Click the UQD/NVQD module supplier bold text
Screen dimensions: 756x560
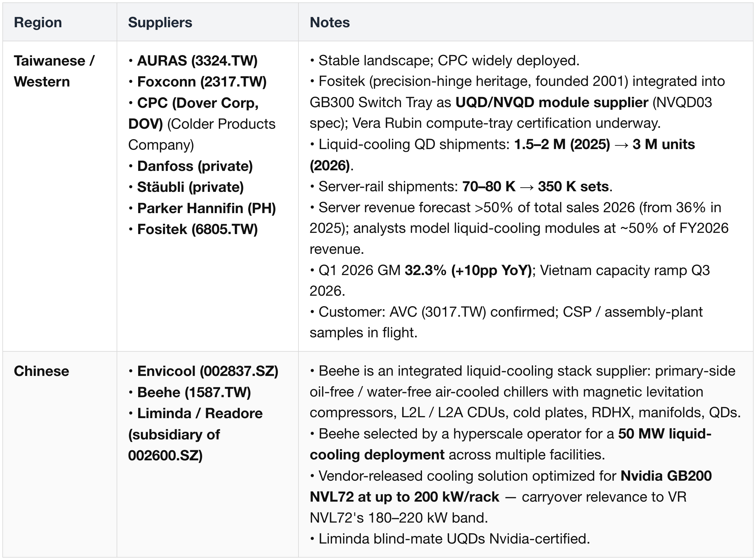[x=552, y=102]
